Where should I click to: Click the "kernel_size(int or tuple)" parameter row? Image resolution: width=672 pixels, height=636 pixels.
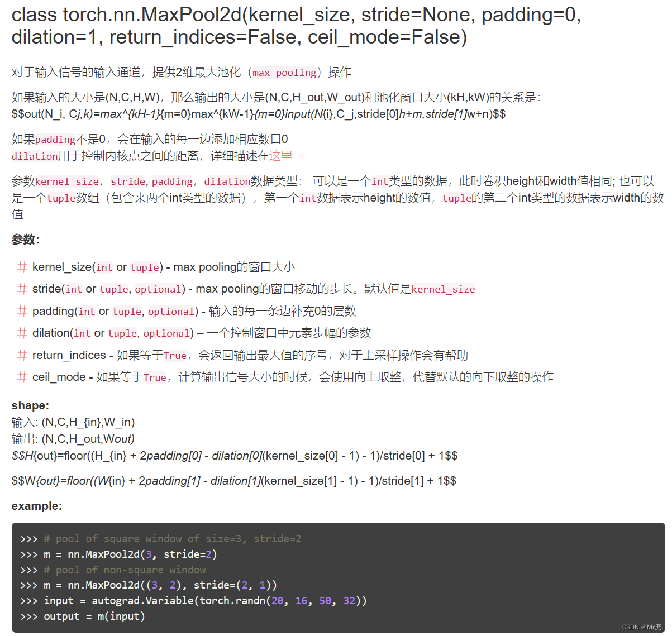(164, 267)
